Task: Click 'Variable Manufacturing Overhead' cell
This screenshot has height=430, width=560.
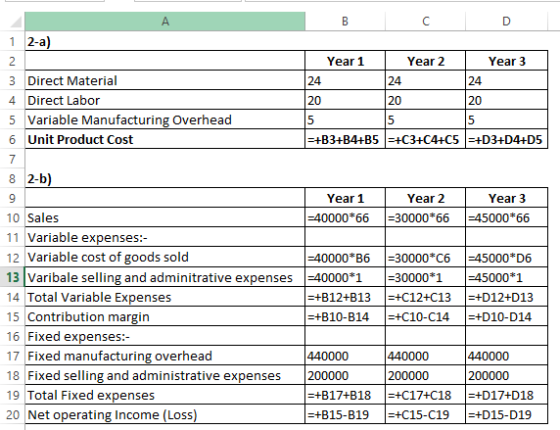Action: click(165, 120)
